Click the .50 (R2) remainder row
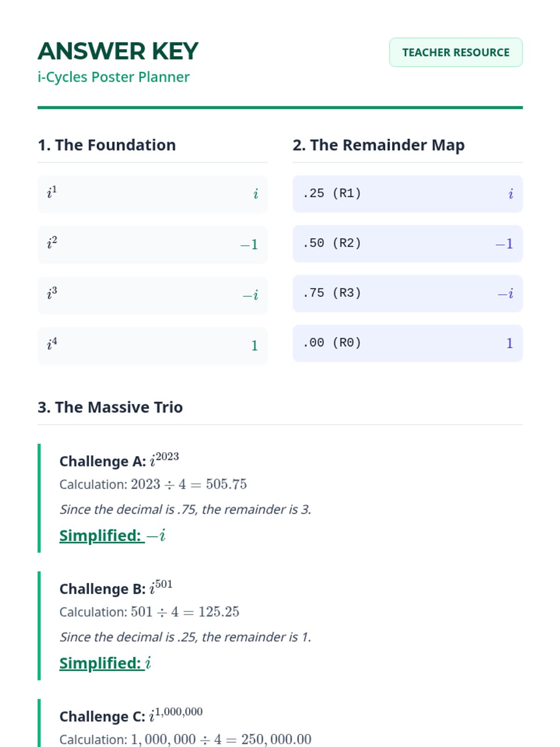The height and width of the screenshot is (747, 560). (407, 244)
